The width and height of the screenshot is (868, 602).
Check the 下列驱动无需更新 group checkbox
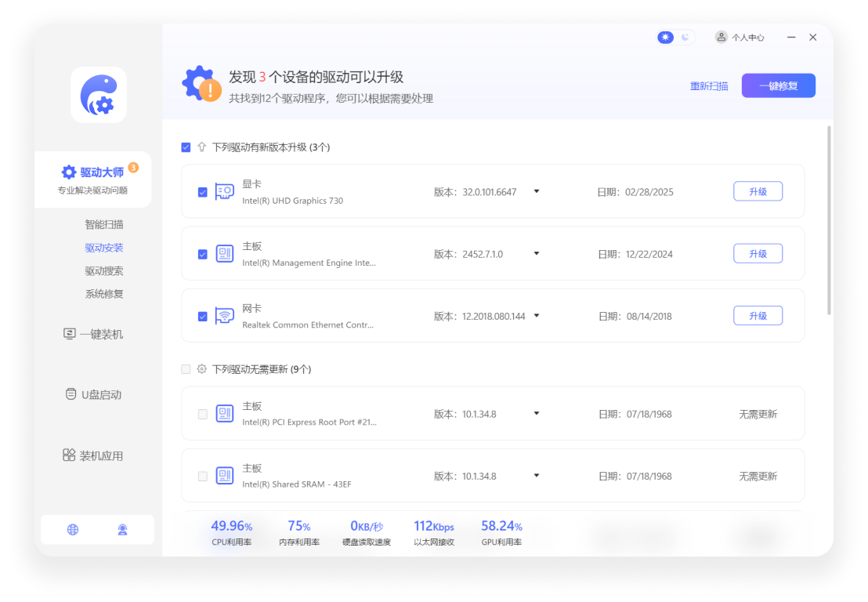pos(186,369)
